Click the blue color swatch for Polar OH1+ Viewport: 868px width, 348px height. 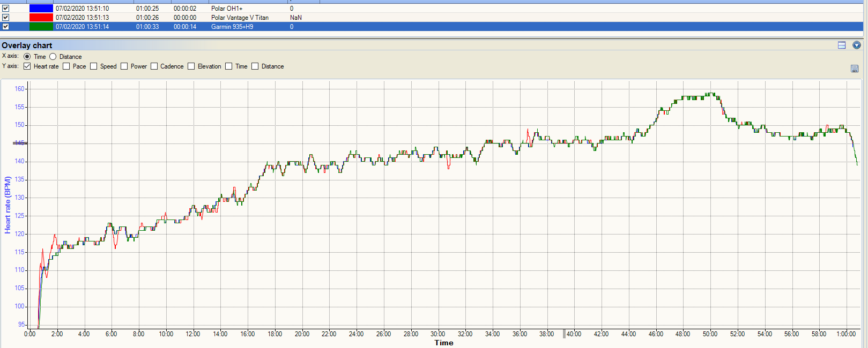(41, 9)
